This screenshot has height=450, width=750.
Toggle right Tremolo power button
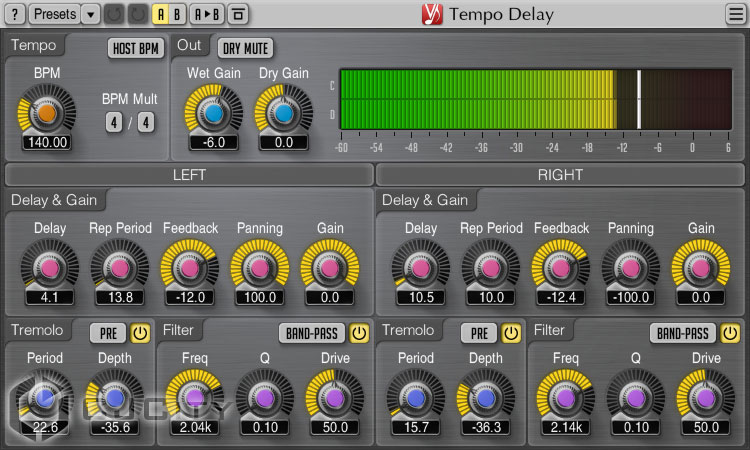pyautogui.click(x=511, y=333)
